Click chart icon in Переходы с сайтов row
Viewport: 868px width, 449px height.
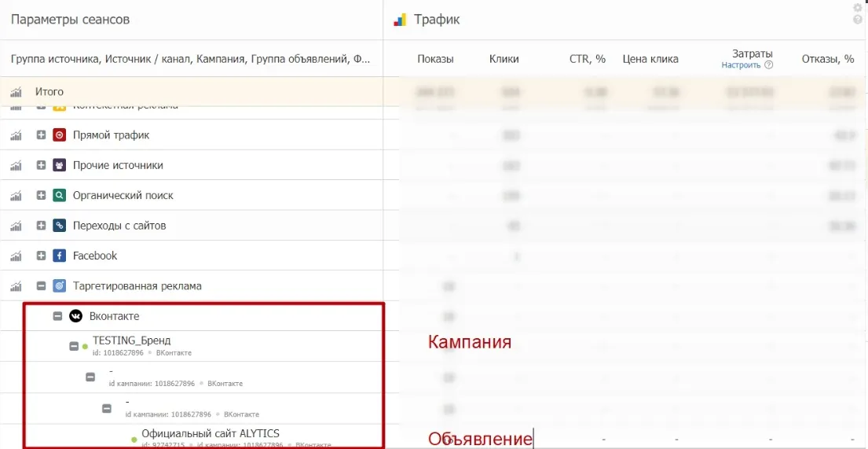[x=16, y=226]
